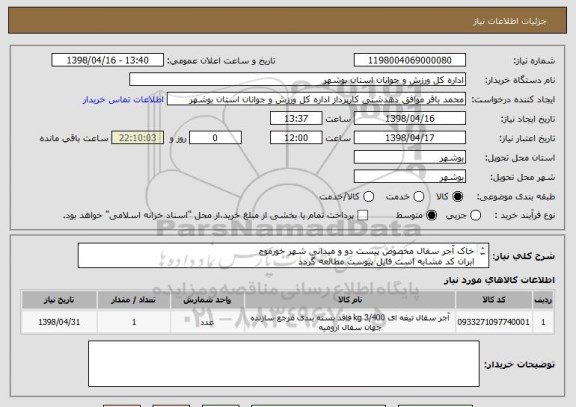Screen dimensions: 576x407
Task: Click the واحد شمارش column header
Action: click(x=207, y=300)
